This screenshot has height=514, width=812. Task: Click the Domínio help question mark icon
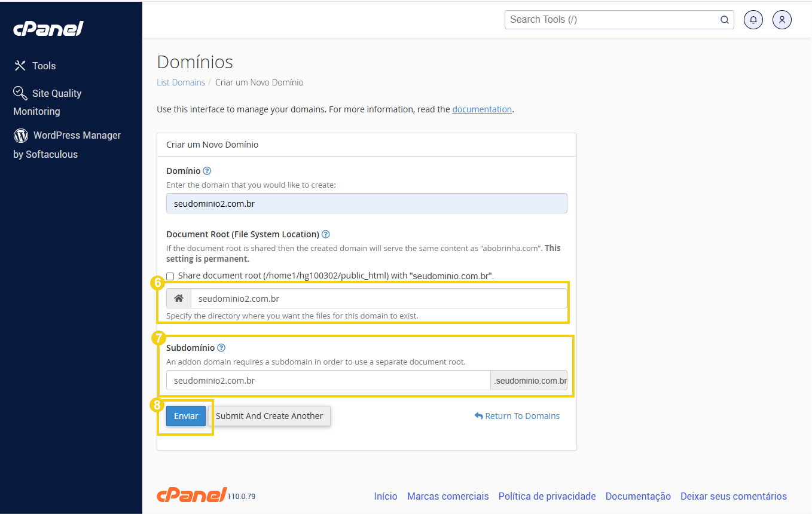pos(206,170)
